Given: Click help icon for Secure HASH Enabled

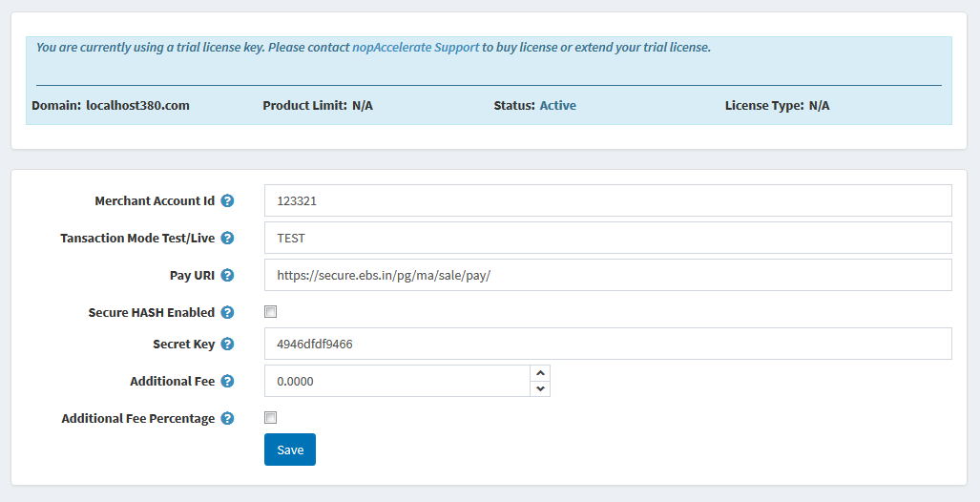Looking at the screenshot, I should pyautogui.click(x=227, y=313).
